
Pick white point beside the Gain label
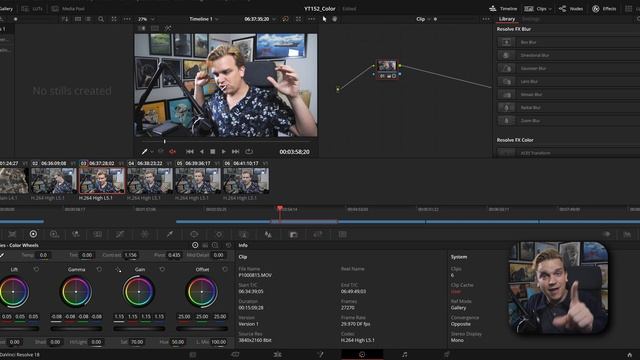(x=118, y=269)
